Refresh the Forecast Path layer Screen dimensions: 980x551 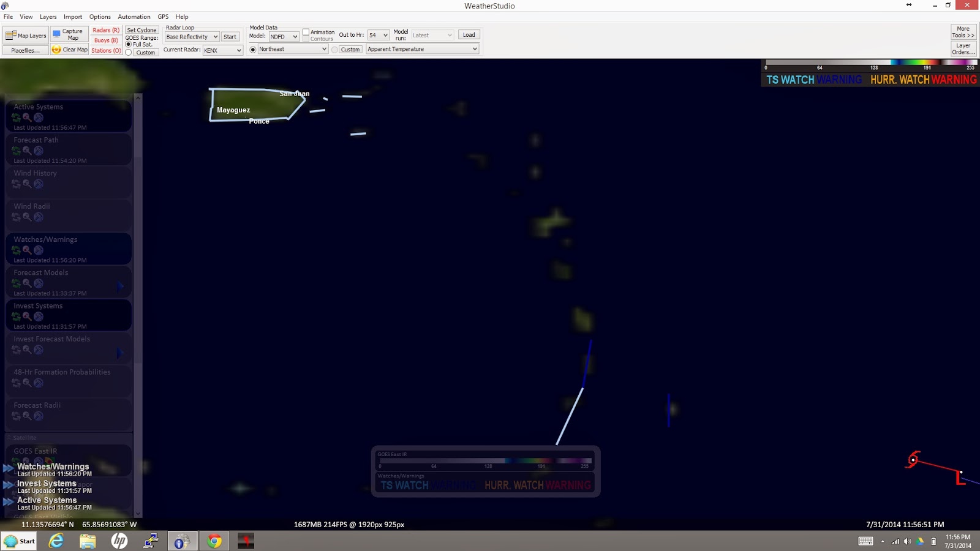17,151
